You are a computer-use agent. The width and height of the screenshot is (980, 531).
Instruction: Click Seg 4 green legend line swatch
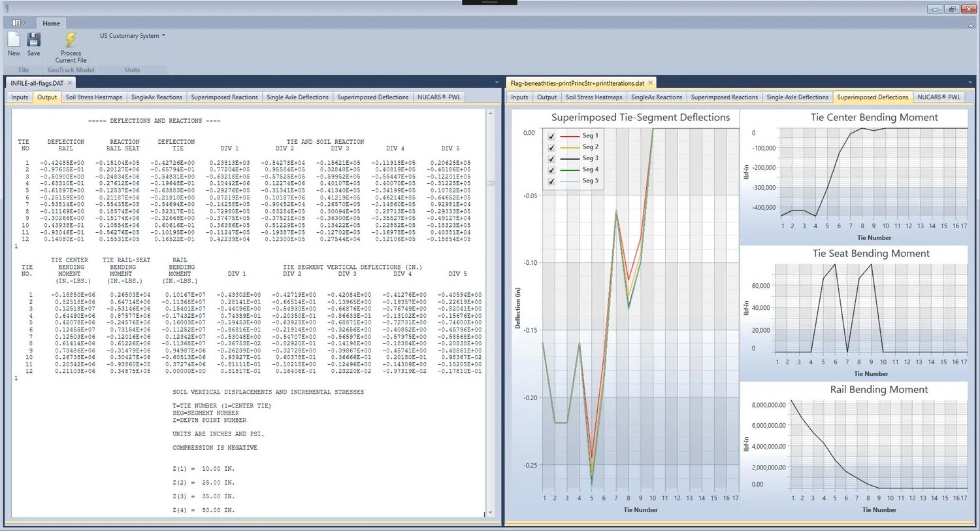click(x=570, y=170)
